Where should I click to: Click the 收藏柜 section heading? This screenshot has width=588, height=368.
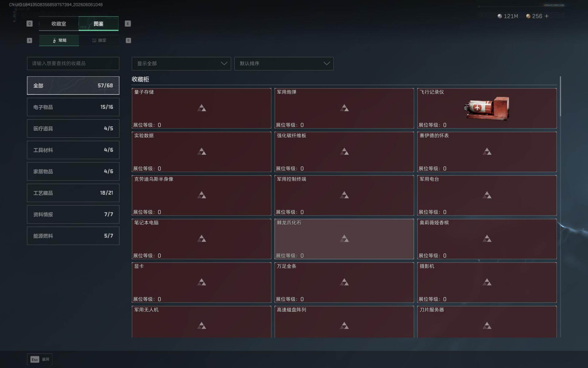click(x=140, y=79)
